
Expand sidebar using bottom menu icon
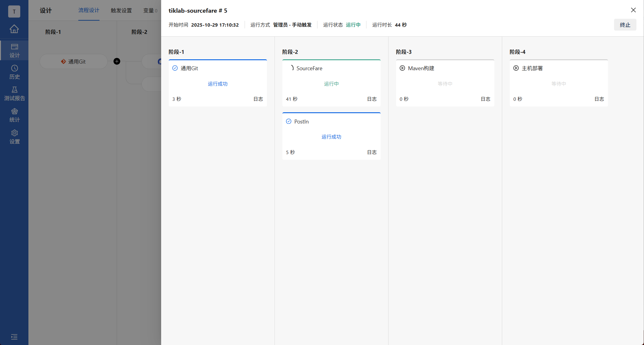coord(14,337)
